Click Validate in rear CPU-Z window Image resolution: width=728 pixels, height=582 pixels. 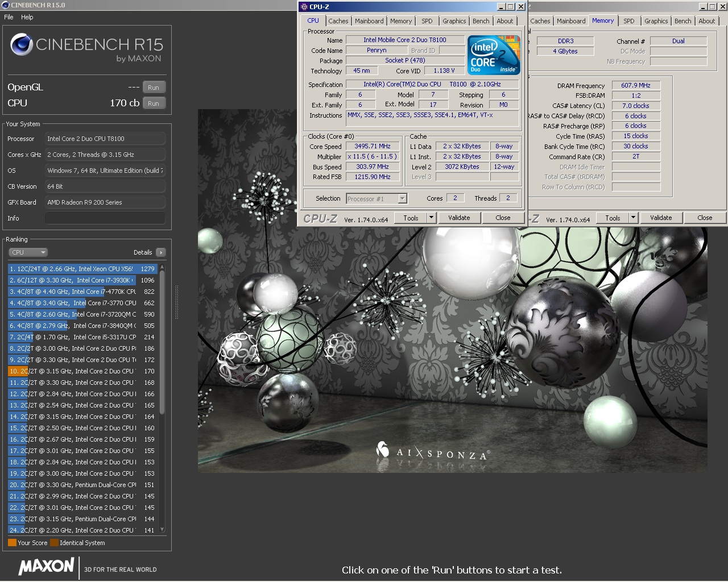click(661, 218)
